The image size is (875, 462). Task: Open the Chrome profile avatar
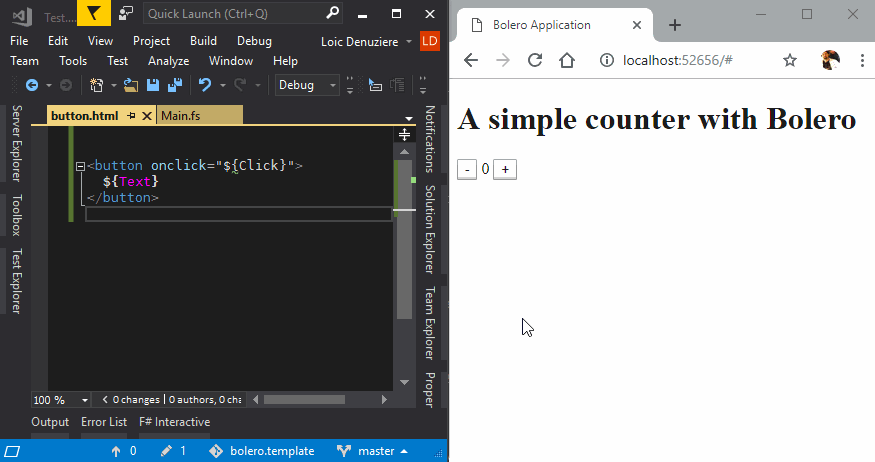point(830,60)
